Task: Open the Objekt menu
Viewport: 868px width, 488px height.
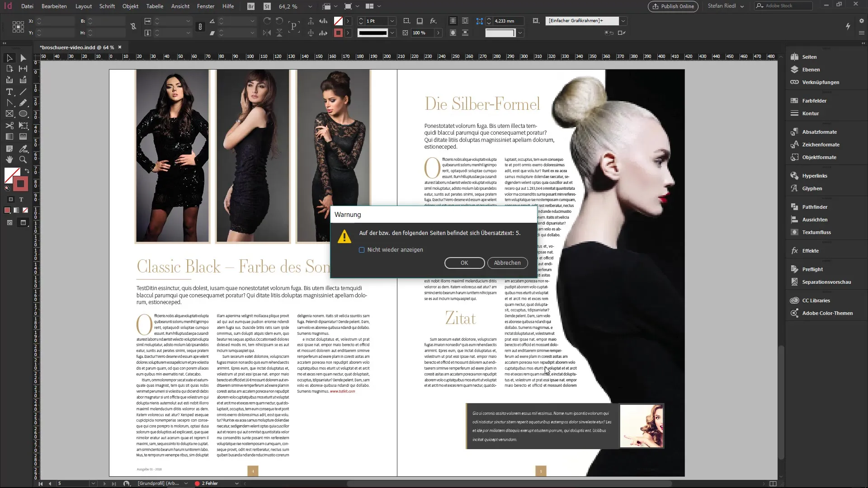Action: point(130,6)
